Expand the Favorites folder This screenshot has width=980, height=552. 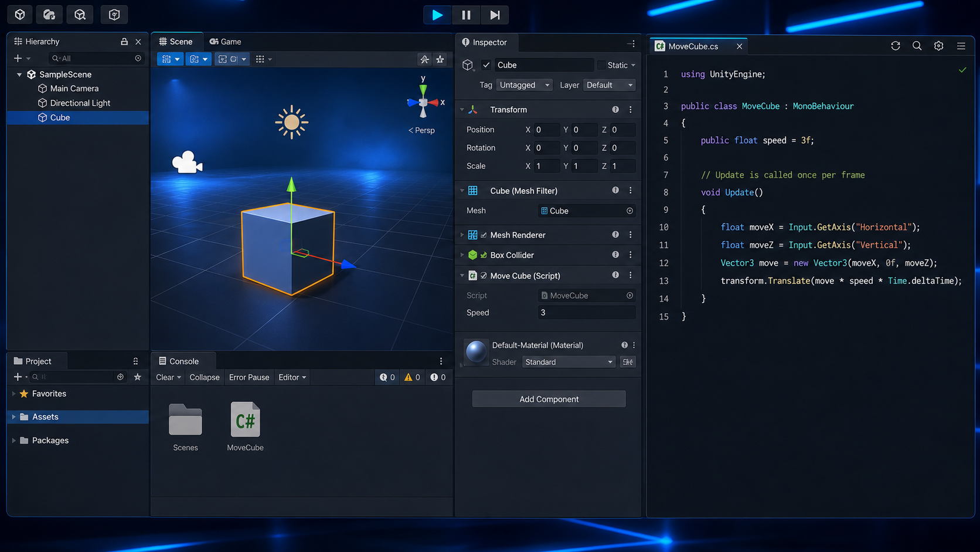13,394
